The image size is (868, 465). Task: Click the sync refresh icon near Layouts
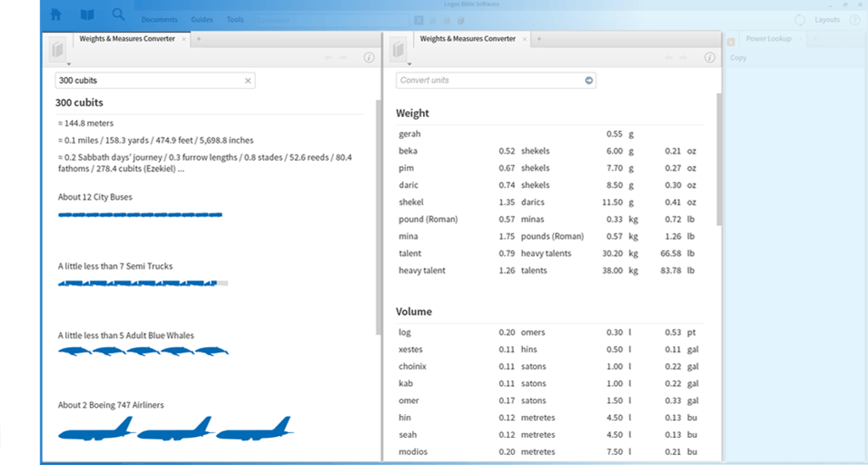(800, 20)
